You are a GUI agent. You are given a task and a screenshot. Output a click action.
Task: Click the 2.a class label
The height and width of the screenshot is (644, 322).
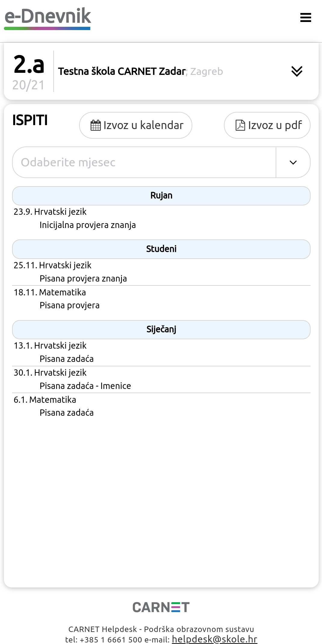click(x=29, y=65)
